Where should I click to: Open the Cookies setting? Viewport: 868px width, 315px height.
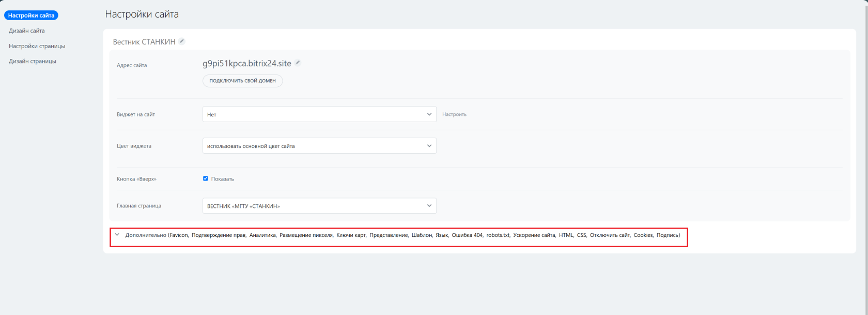pyautogui.click(x=643, y=235)
